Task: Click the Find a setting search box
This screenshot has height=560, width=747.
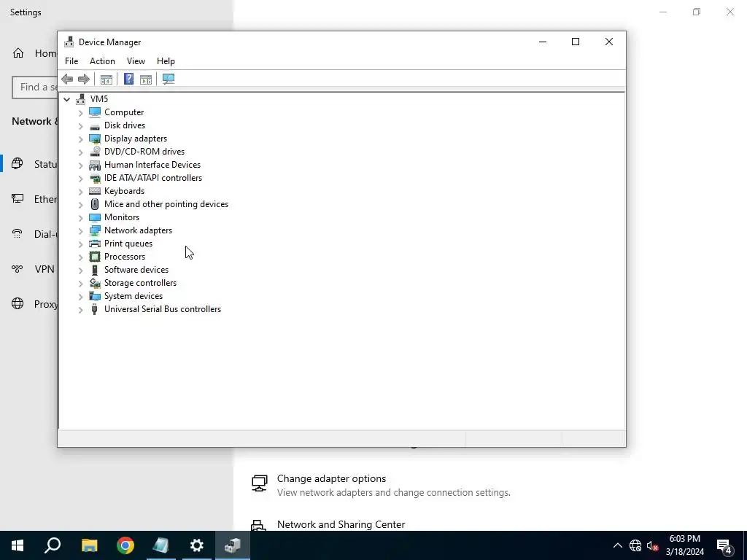Action: pyautogui.click(x=34, y=87)
